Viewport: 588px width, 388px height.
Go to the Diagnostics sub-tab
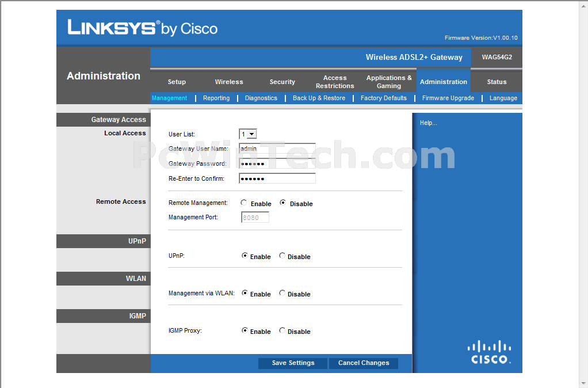[261, 98]
